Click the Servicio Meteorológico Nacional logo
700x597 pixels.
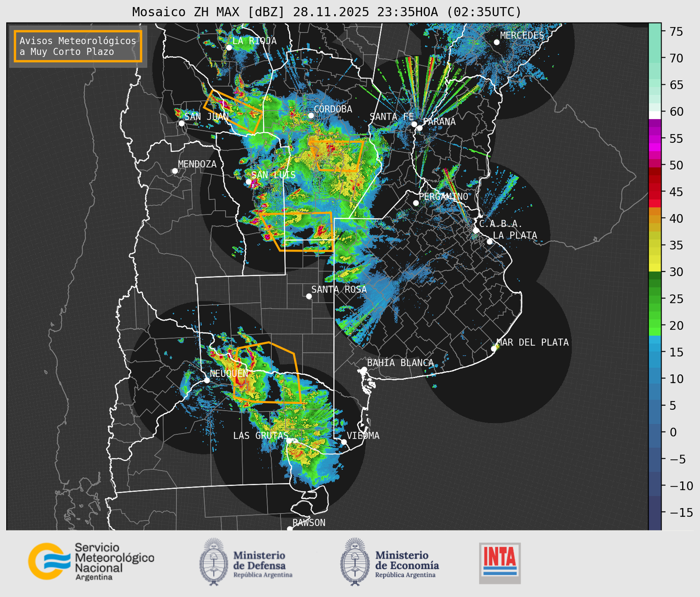pyautogui.click(x=91, y=561)
